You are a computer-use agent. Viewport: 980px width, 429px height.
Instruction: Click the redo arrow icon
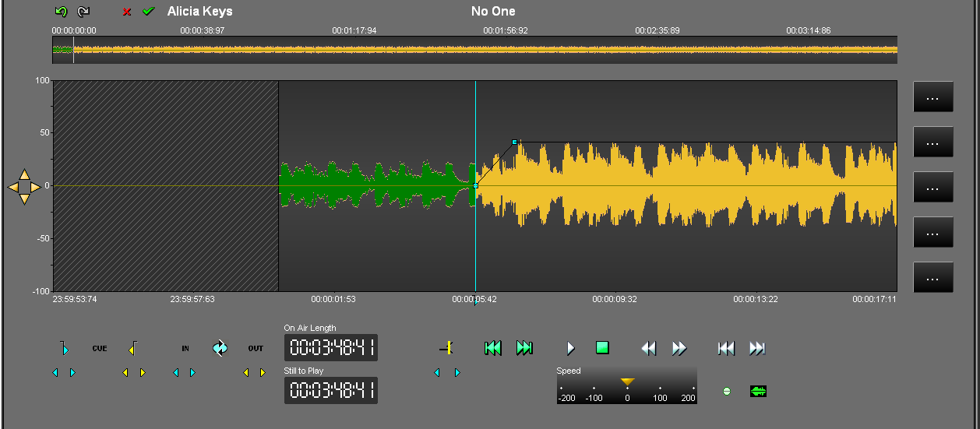[83, 12]
